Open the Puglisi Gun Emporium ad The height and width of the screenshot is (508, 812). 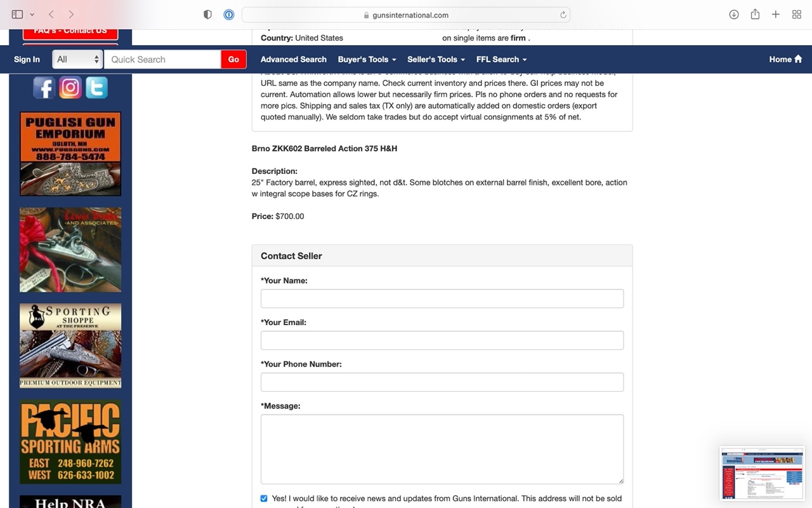[x=70, y=154]
